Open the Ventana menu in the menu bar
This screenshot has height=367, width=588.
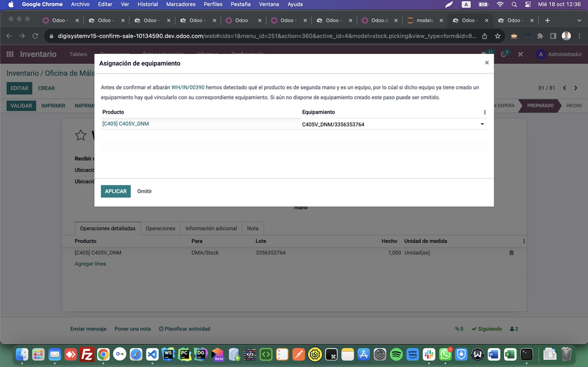269,4
